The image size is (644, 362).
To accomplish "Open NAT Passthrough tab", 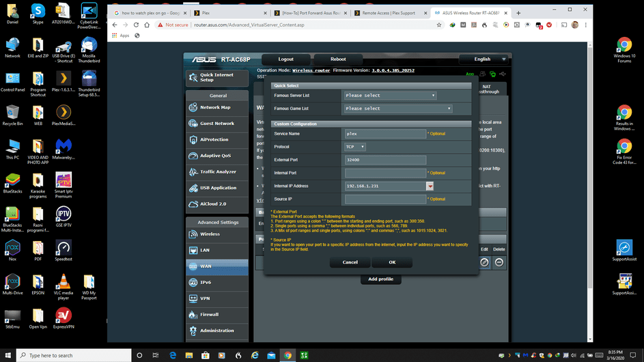I will click(x=488, y=89).
